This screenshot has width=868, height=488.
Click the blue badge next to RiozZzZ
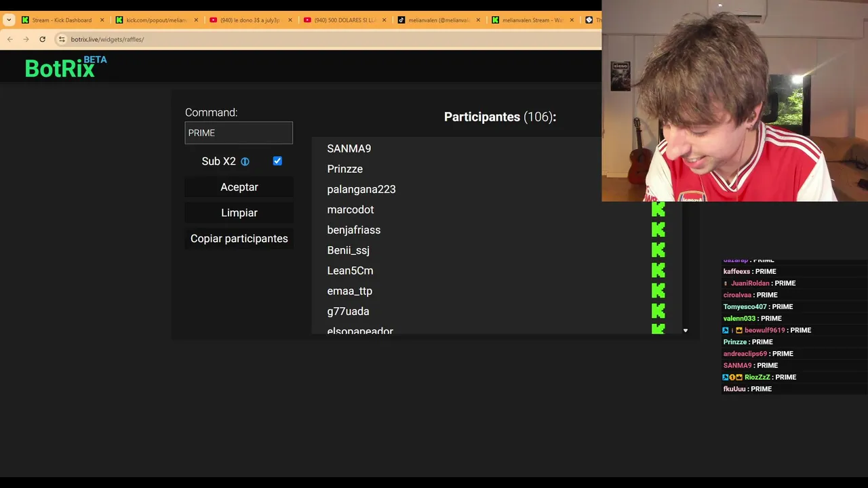pyautogui.click(x=726, y=377)
